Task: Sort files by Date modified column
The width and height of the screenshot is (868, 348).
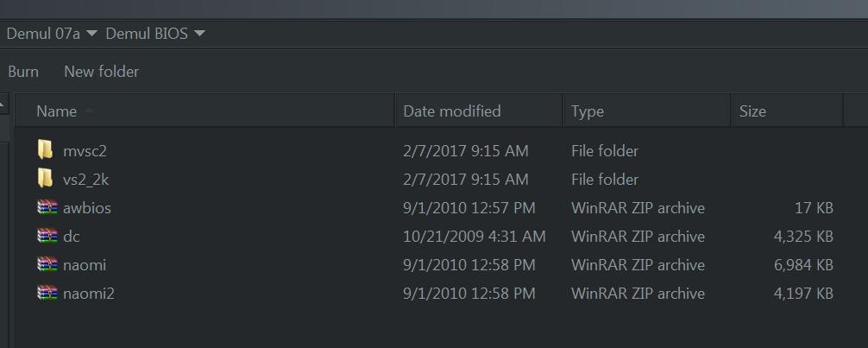Action: (480, 111)
